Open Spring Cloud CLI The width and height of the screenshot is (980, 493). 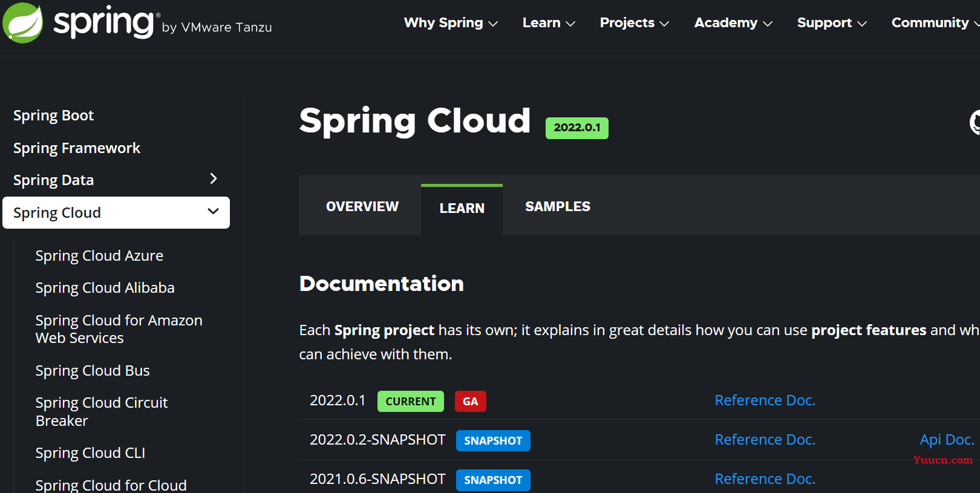click(x=90, y=453)
